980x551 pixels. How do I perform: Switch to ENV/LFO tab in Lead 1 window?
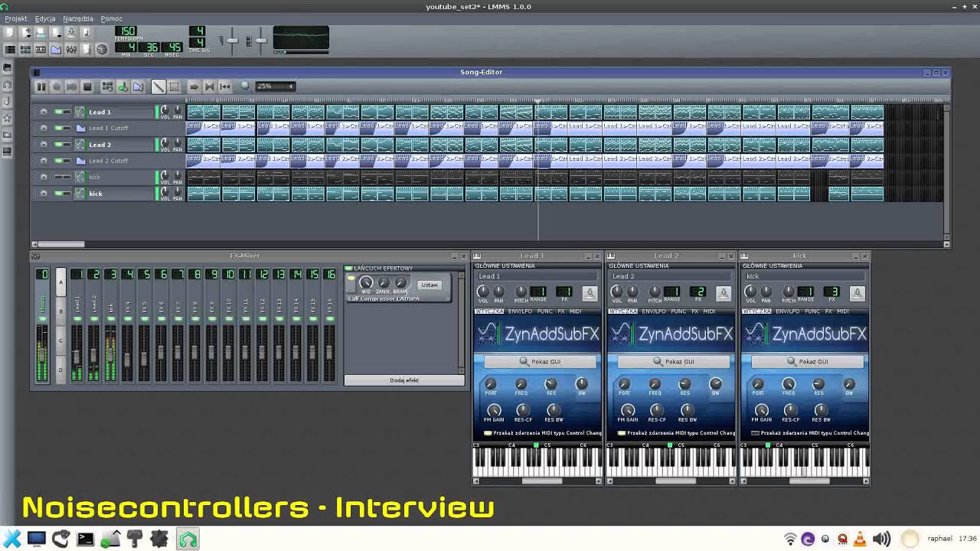[520, 311]
